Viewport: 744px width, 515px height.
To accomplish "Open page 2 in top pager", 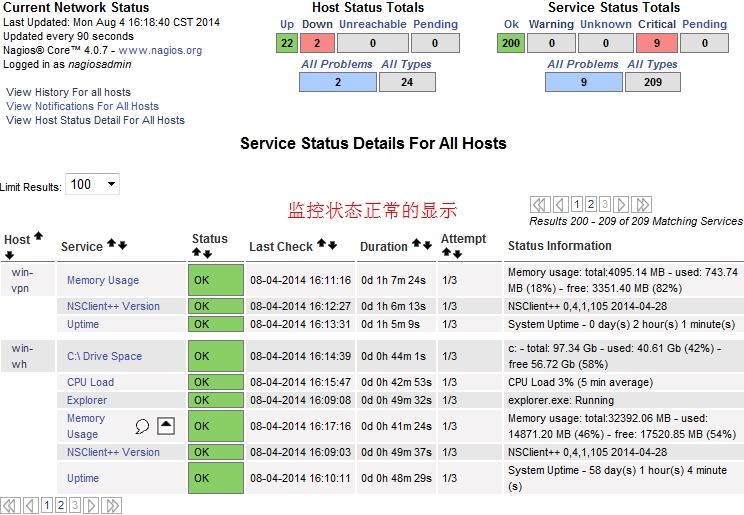I will (x=591, y=205).
